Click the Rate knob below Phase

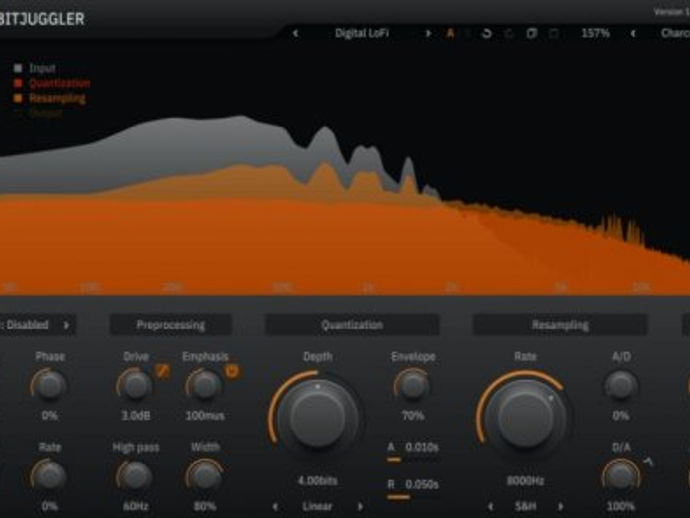coord(50,476)
